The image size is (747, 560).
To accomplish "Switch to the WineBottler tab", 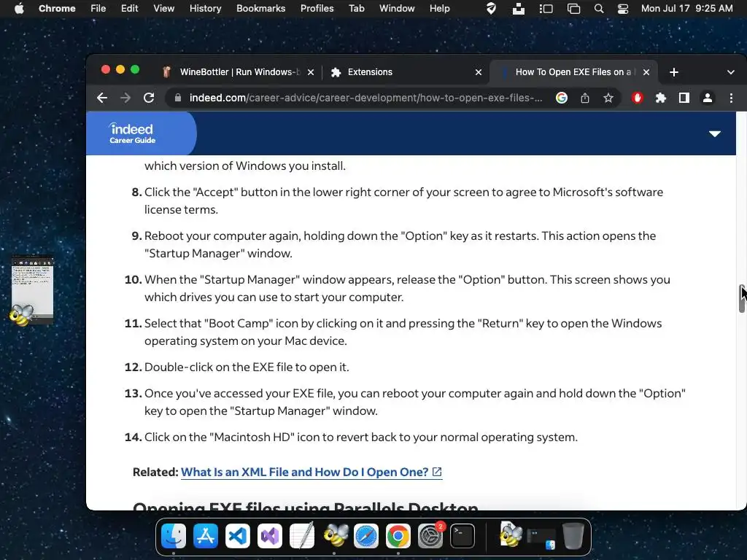I will point(239,72).
